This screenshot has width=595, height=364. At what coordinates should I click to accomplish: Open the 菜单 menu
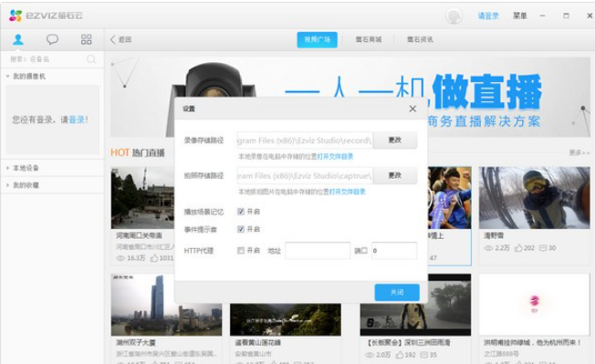[520, 16]
